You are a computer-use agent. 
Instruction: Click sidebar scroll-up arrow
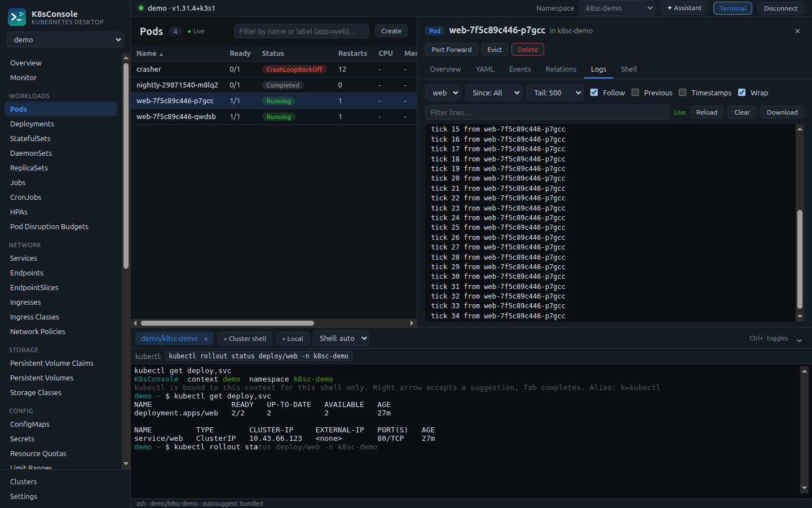pyautogui.click(x=126, y=58)
